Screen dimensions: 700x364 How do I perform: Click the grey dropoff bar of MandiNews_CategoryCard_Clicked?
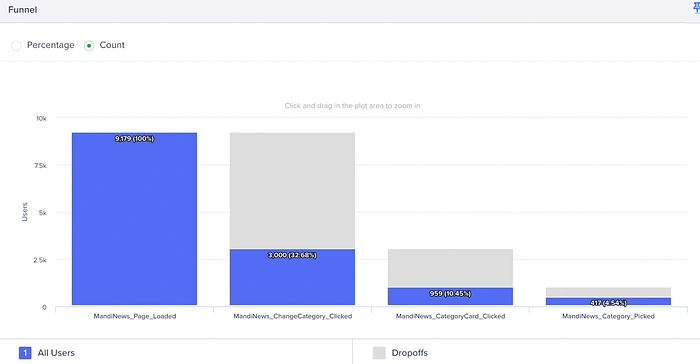click(x=450, y=268)
